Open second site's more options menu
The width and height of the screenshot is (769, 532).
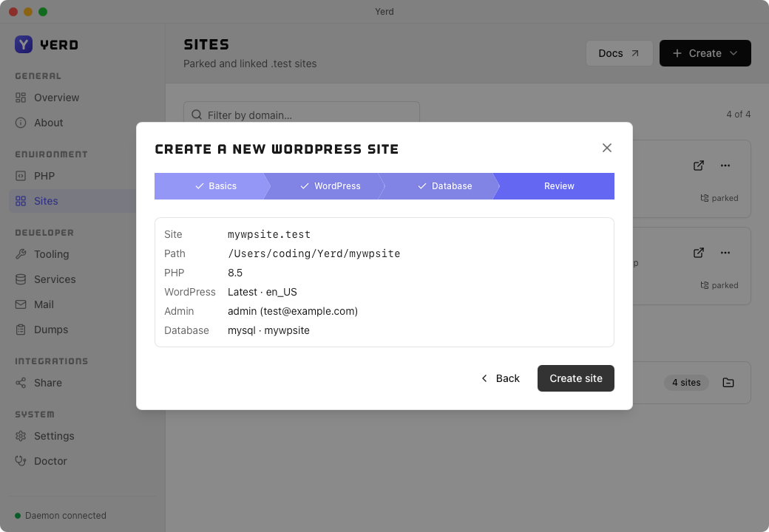725,253
